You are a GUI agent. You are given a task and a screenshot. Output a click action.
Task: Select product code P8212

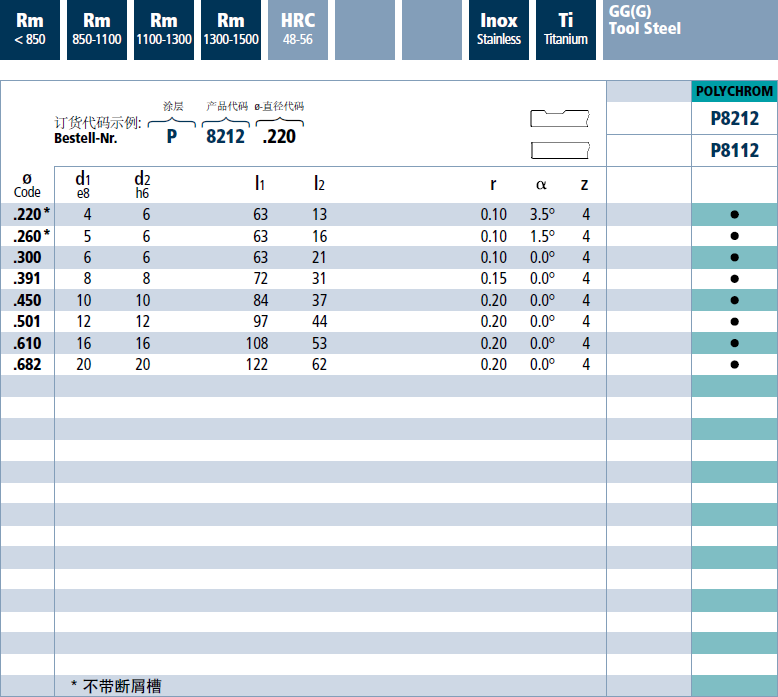click(734, 119)
